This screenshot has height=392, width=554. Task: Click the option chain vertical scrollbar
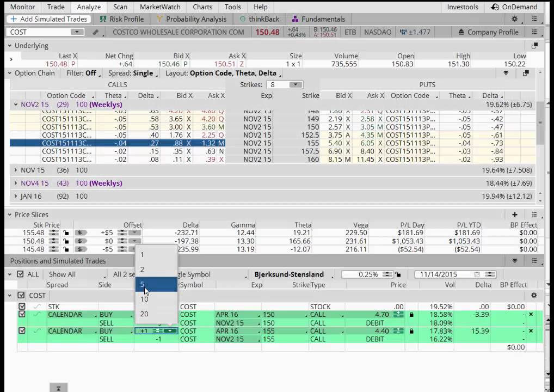point(540,124)
